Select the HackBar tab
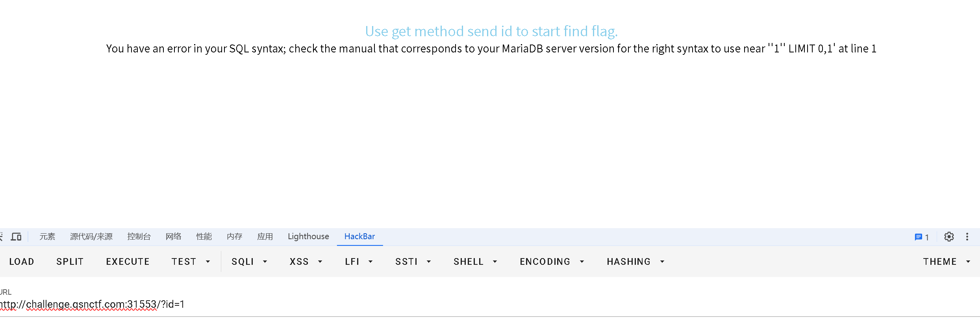 [359, 236]
